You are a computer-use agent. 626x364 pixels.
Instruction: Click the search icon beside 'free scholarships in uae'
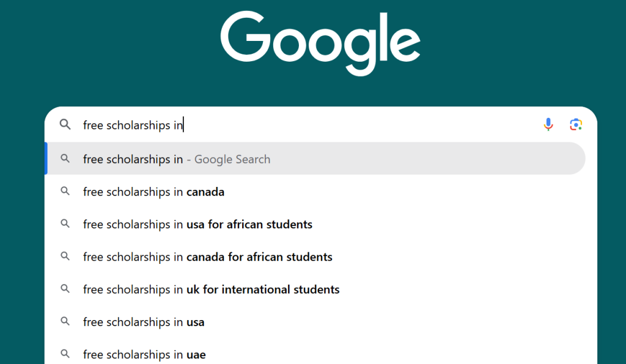65,354
